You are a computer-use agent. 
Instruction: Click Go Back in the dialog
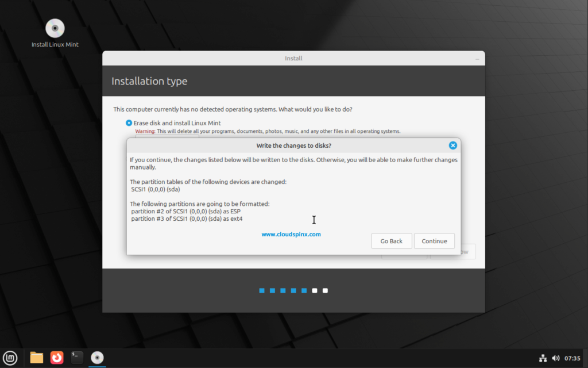[x=391, y=241]
